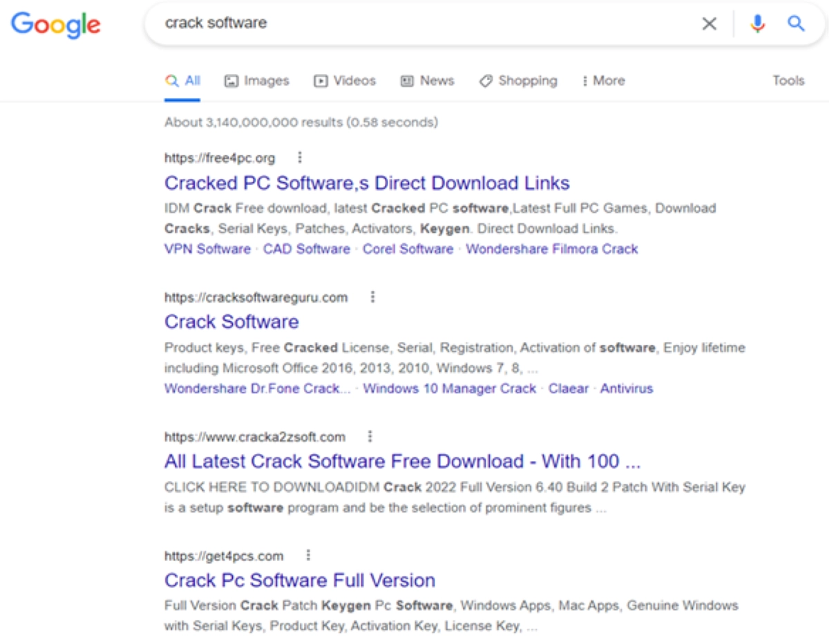Click the Google logo

56,24
